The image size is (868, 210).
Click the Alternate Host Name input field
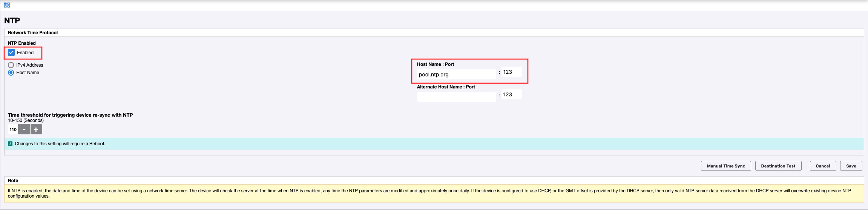[456, 97]
